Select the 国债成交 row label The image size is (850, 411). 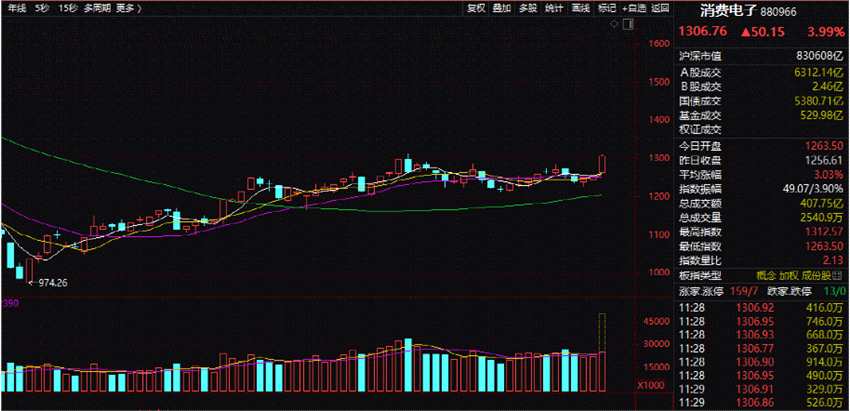click(701, 101)
